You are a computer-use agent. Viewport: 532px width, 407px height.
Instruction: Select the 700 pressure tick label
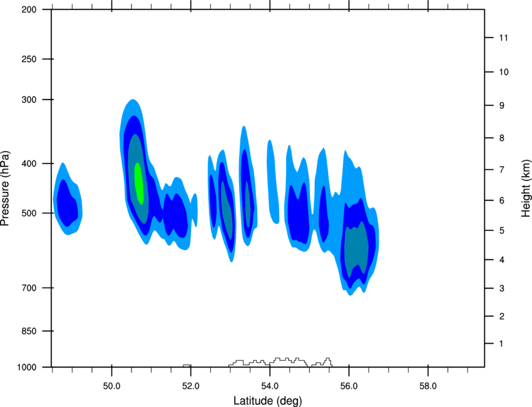[x=29, y=288]
